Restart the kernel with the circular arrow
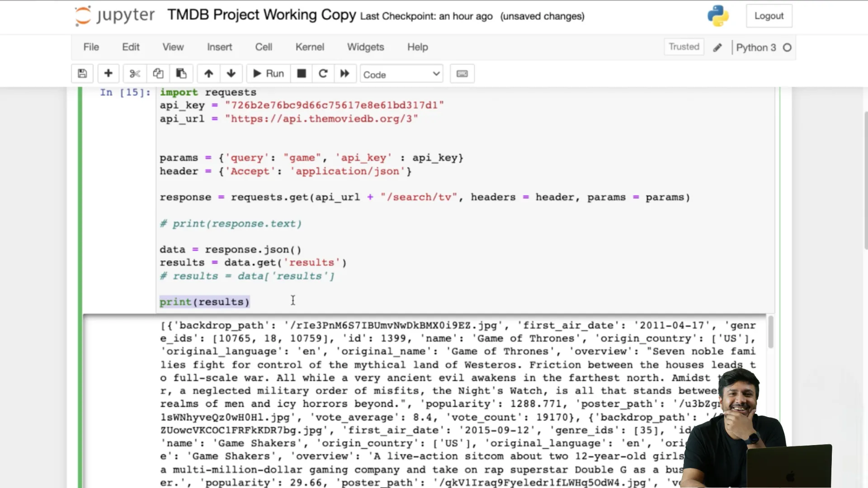868x488 pixels. 323,74
